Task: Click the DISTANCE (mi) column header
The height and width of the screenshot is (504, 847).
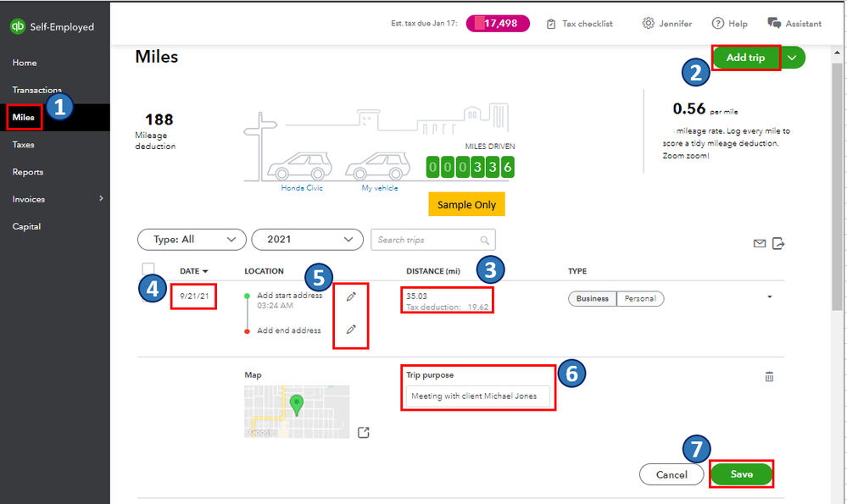Action: [x=433, y=271]
